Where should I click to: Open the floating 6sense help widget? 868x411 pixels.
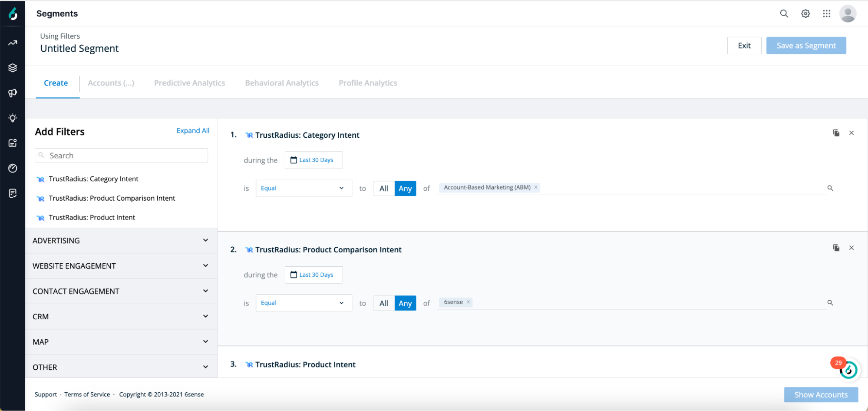pyautogui.click(x=848, y=370)
